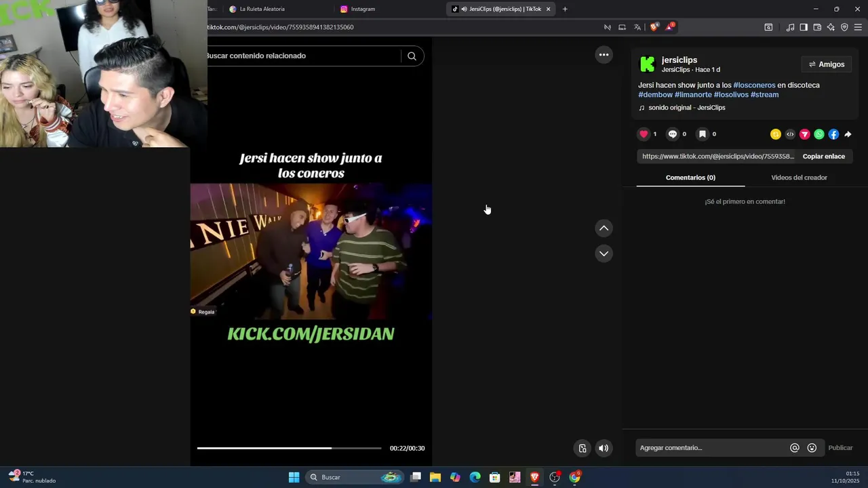Open Brave Rewards triangle icon
The width and height of the screenshot is (868, 488).
[x=669, y=27]
